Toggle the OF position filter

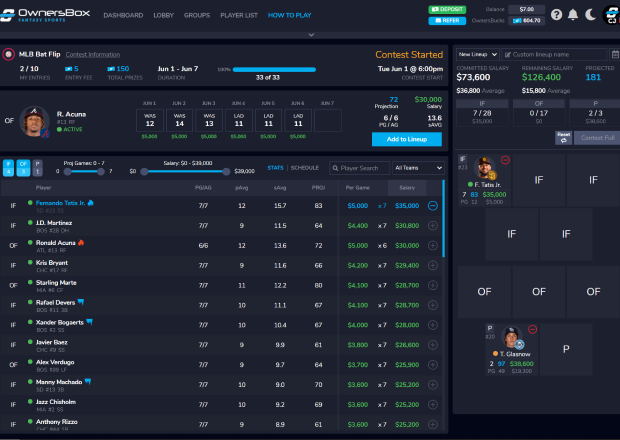[23, 168]
